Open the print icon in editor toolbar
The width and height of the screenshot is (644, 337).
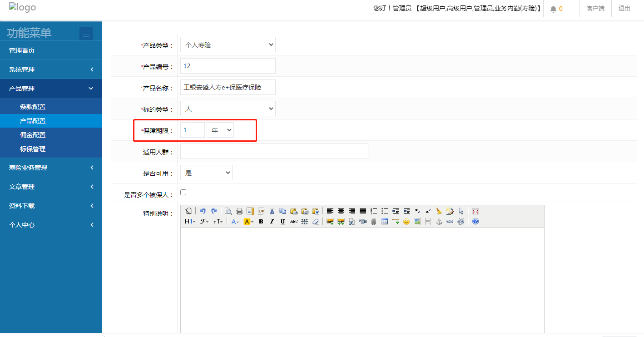point(239,211)
